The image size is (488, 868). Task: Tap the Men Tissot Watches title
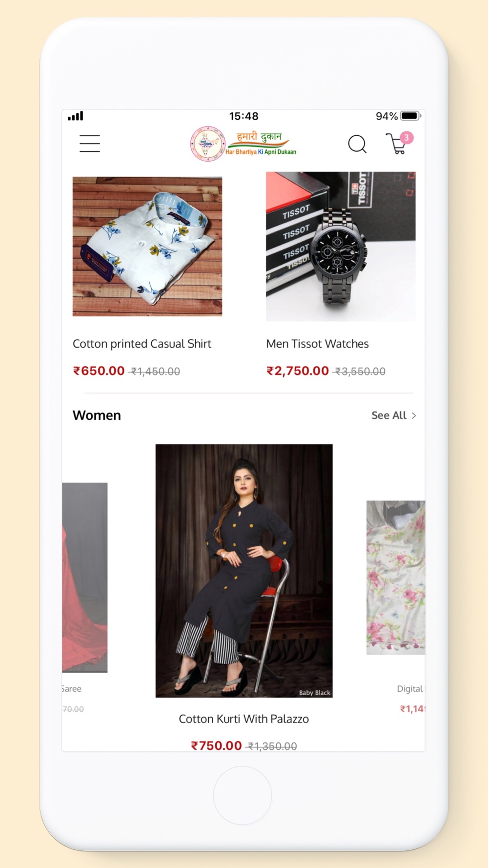(x=317, y=344)
